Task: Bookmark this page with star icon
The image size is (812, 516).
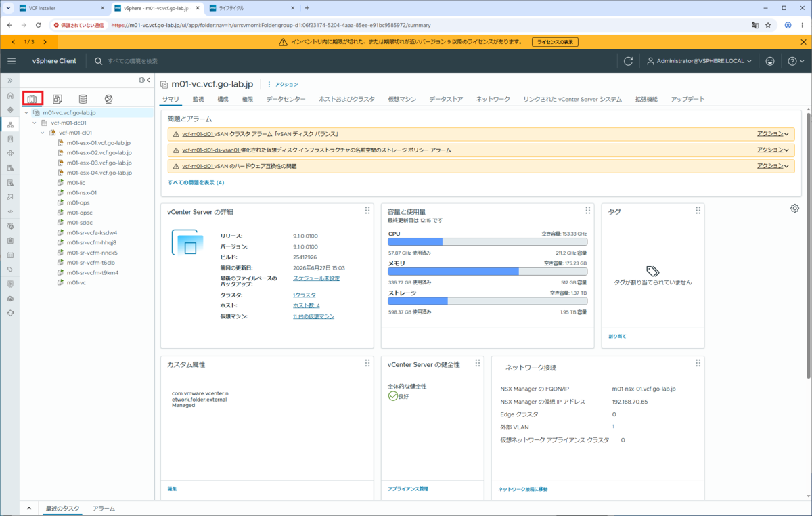Action: (x=768, y=25)
